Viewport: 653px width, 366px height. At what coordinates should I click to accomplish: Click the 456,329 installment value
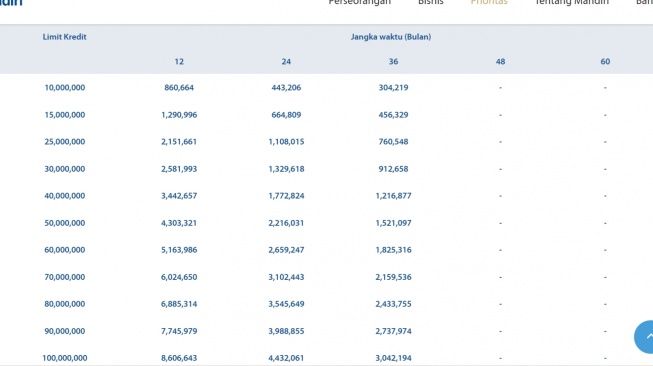394,115
